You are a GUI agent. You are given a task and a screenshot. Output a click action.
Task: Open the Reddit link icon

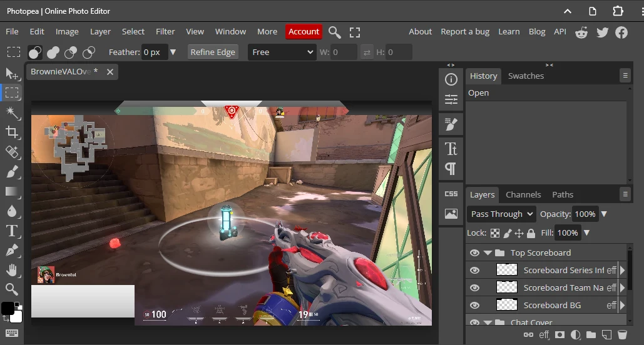coord(581,32)
